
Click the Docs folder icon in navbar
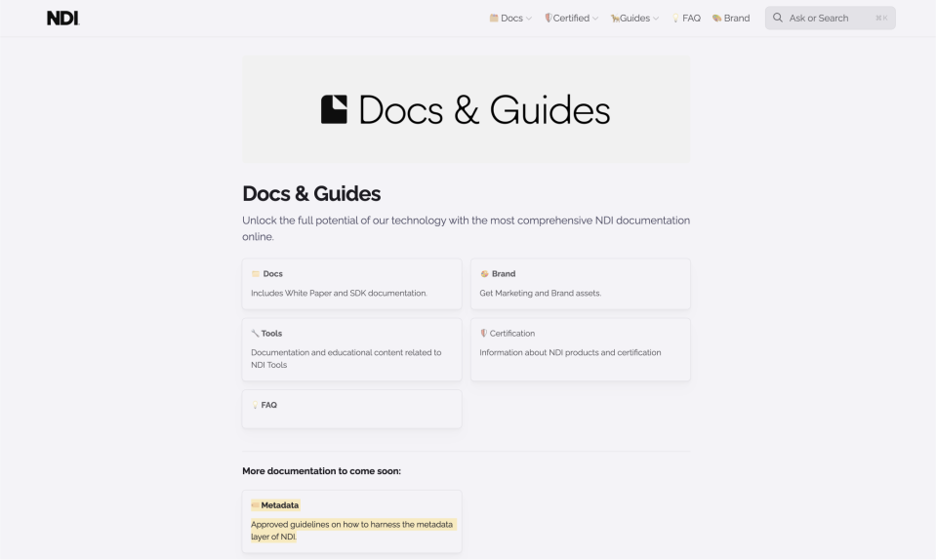click(494, 18)
